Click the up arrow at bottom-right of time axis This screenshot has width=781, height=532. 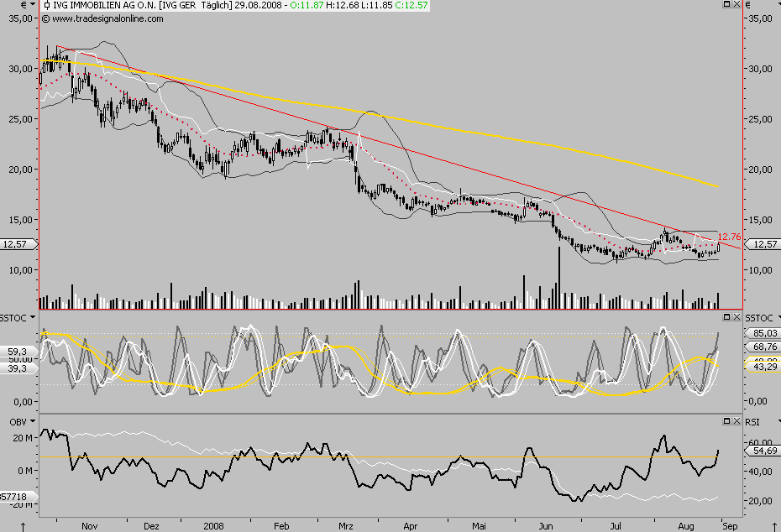point(774,526)
